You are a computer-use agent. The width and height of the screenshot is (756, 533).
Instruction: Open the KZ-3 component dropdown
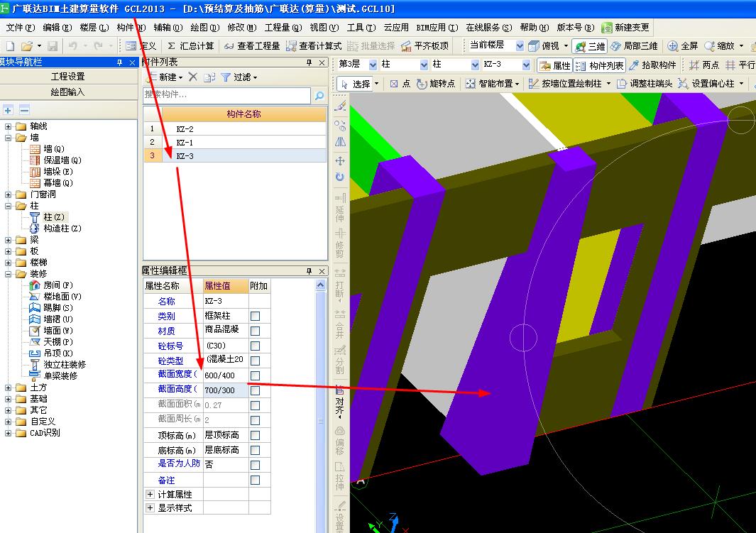526,65
